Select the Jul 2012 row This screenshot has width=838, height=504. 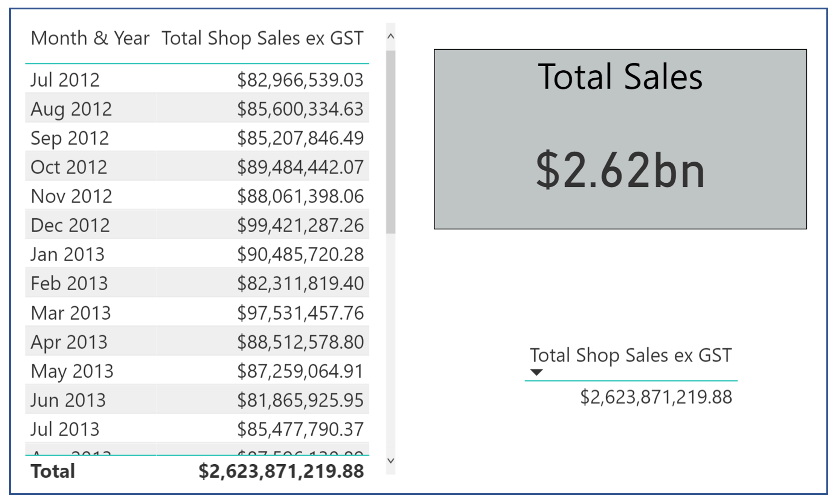(197, 80)
